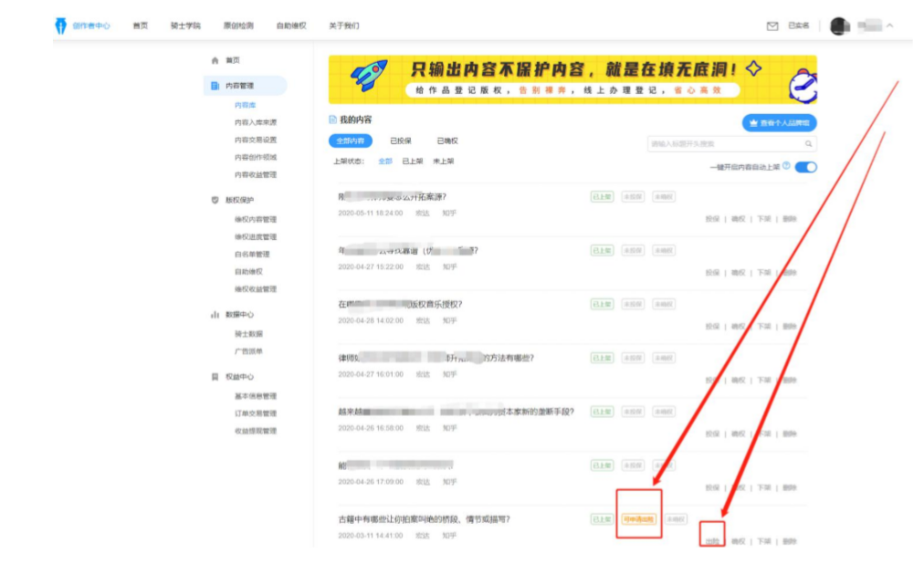Open 原创检测 in the top navigation
This screenshot has width=924, height=564.
(238, 26)
